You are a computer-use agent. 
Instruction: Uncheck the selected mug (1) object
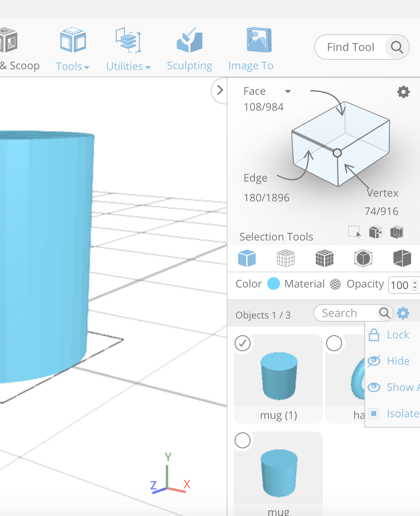[x=243, y=343]
